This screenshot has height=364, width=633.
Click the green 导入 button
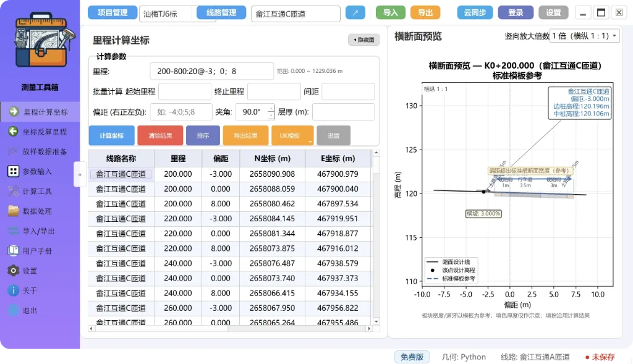click(391, 12)
